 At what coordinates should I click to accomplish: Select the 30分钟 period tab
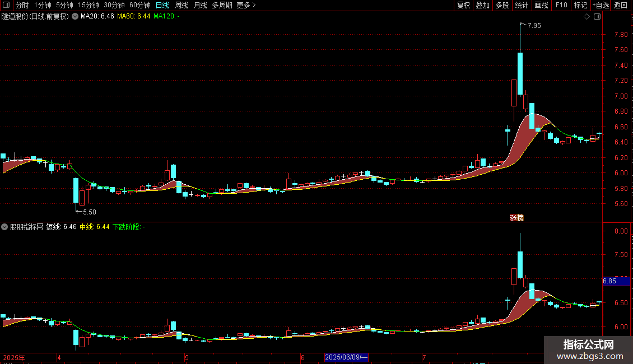pyautogui.click(x=114, y=5)
